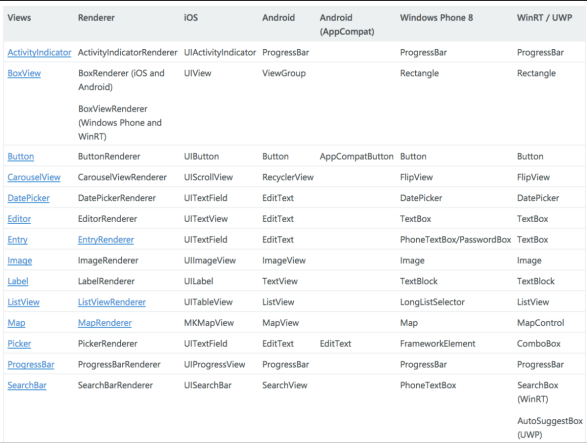Follow the Button view link

21,157
